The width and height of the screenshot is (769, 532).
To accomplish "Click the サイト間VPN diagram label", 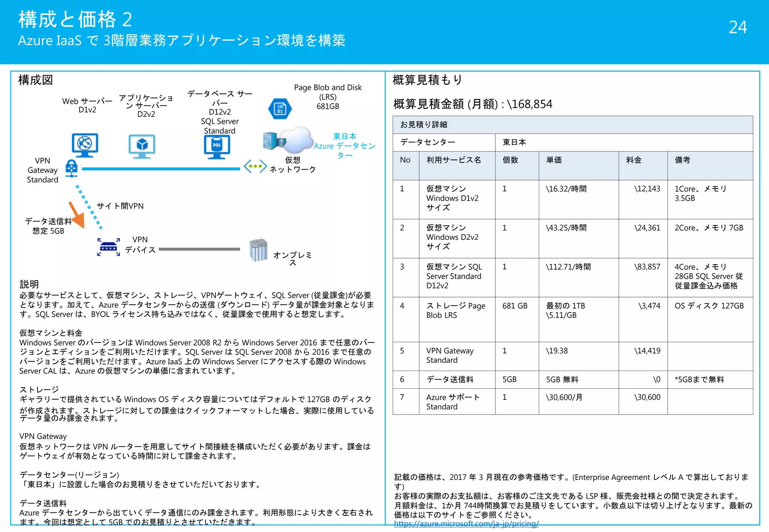I will [120, 206].
